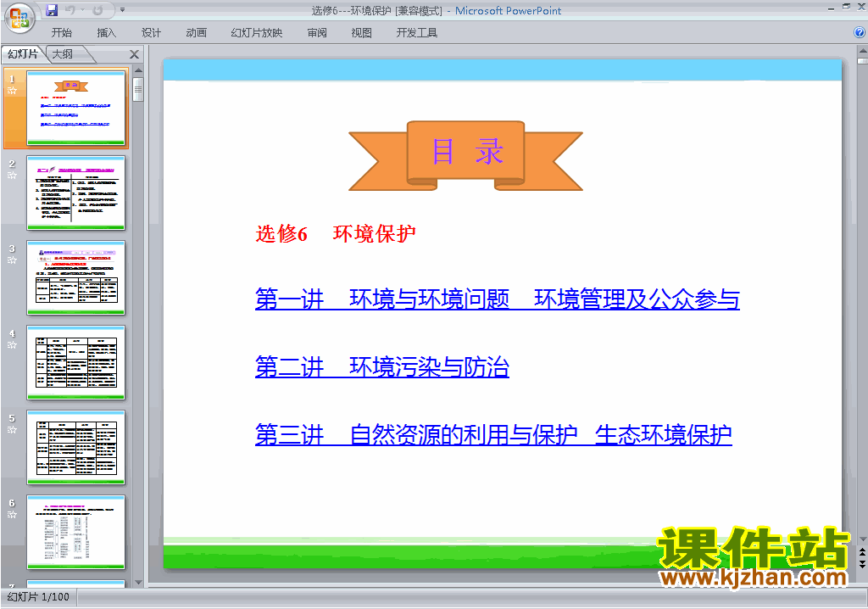Click the animation star icon beside slide 5

[x=12, y=429]
